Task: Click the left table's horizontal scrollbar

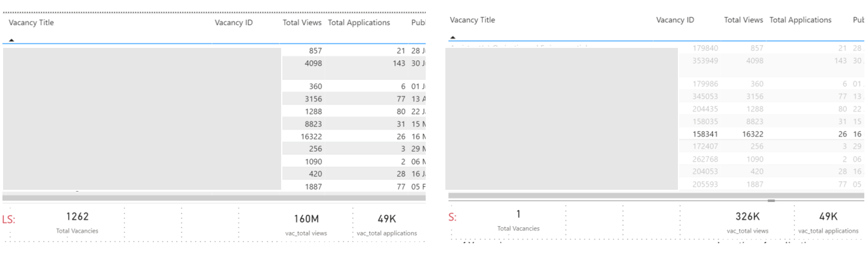Action: [214, 198]
